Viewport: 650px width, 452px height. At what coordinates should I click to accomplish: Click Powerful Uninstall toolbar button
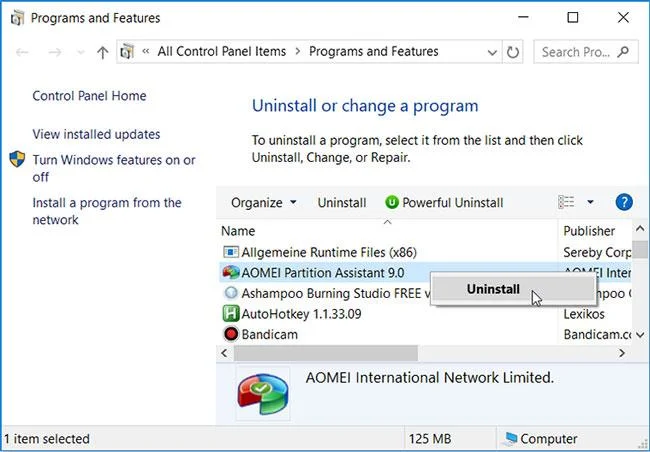[444, 203]
